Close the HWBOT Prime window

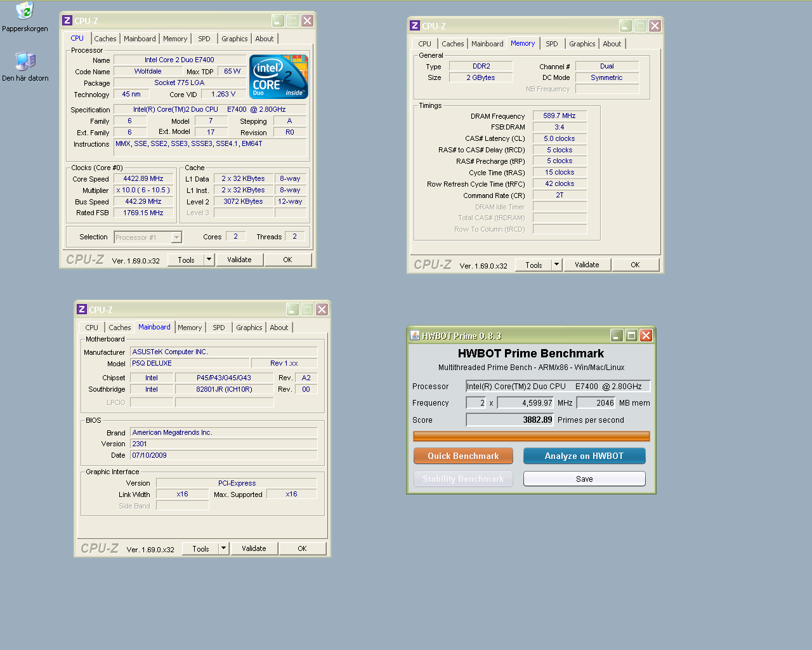(x=646, y=335)
